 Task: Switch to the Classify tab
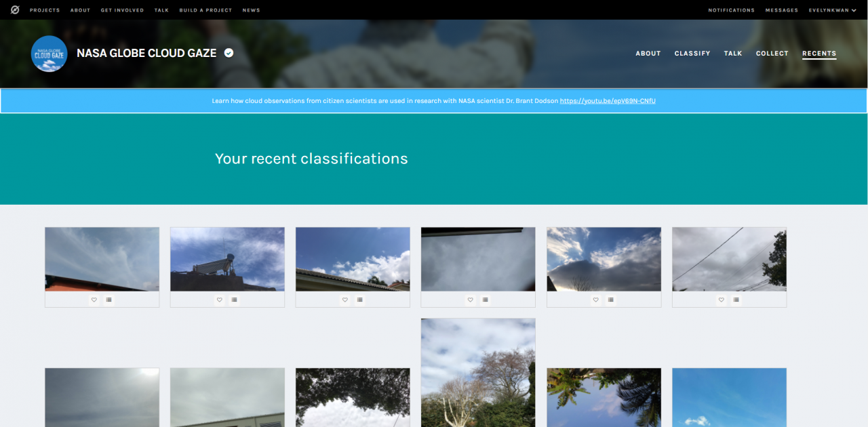point(692,54)
